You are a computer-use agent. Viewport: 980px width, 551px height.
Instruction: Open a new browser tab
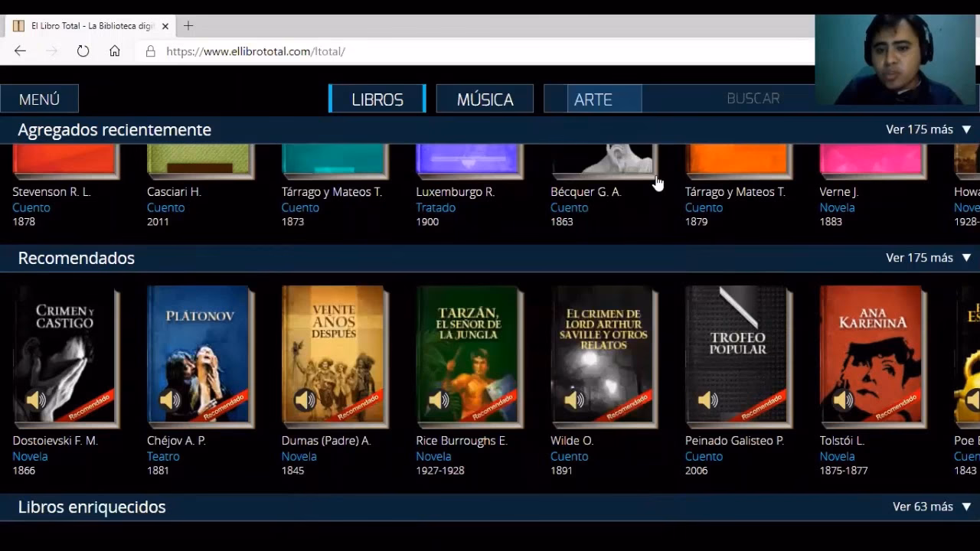[188, 26]
